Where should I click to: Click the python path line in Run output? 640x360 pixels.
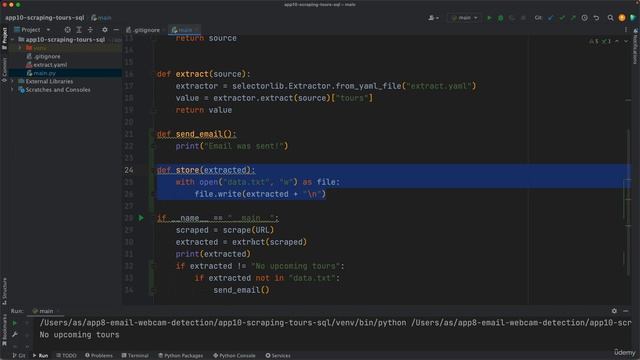pos(335,323)
